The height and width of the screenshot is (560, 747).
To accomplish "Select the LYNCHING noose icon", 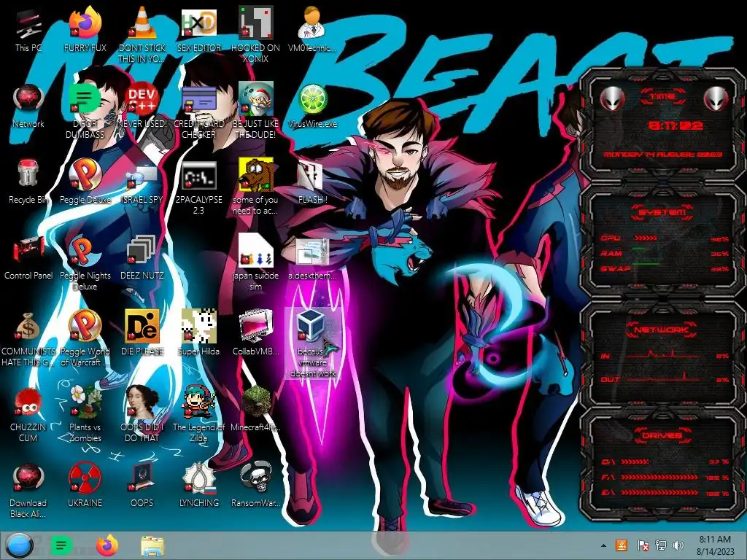I will (x=198, y=477).
